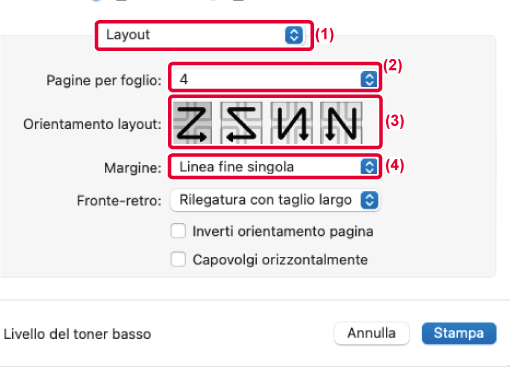Open Fronte-retro dropdown Rilegatura con taglio largo

pos(275,200)
